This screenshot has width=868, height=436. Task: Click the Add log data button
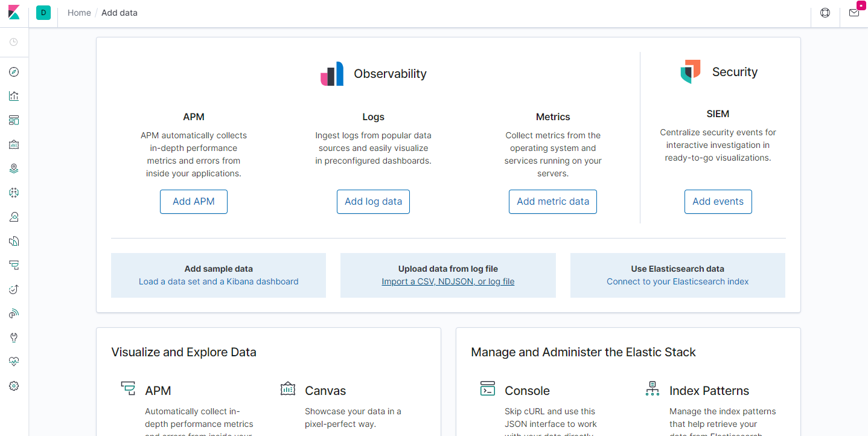point(373,202)
